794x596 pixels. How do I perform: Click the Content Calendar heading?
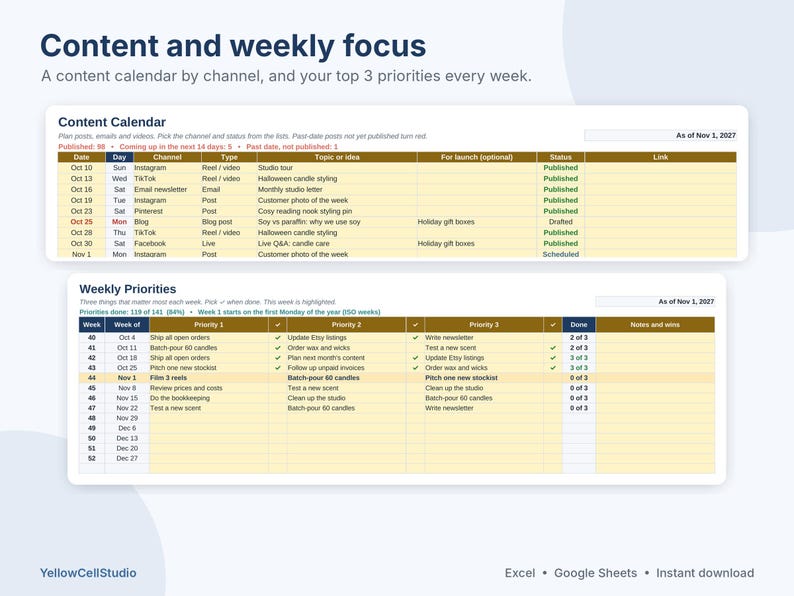[112, 122]
